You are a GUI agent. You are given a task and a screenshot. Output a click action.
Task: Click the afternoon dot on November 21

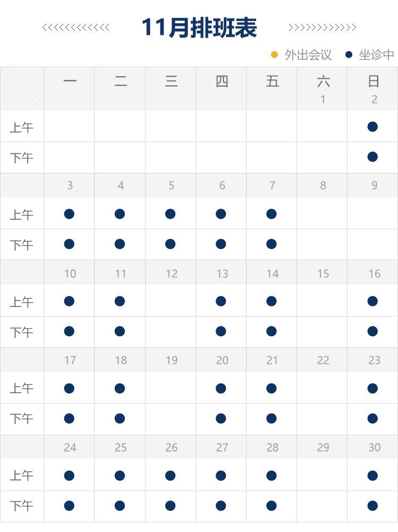(x=272, y=419)
